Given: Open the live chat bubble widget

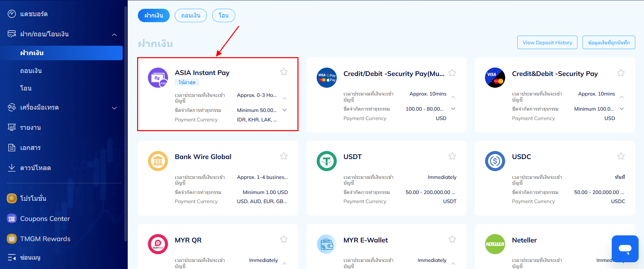Looking at the screenshot, I should pyautogui.click(x=625, y=249).
